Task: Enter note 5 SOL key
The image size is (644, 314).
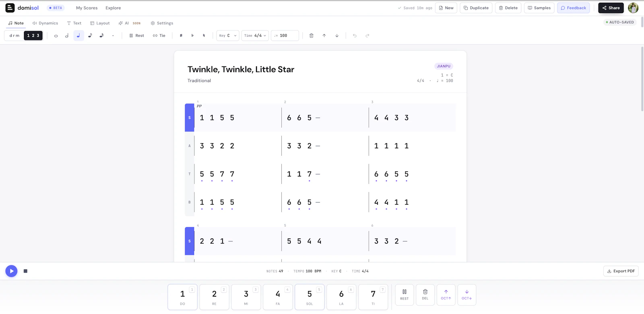Action: click(310, 297)
